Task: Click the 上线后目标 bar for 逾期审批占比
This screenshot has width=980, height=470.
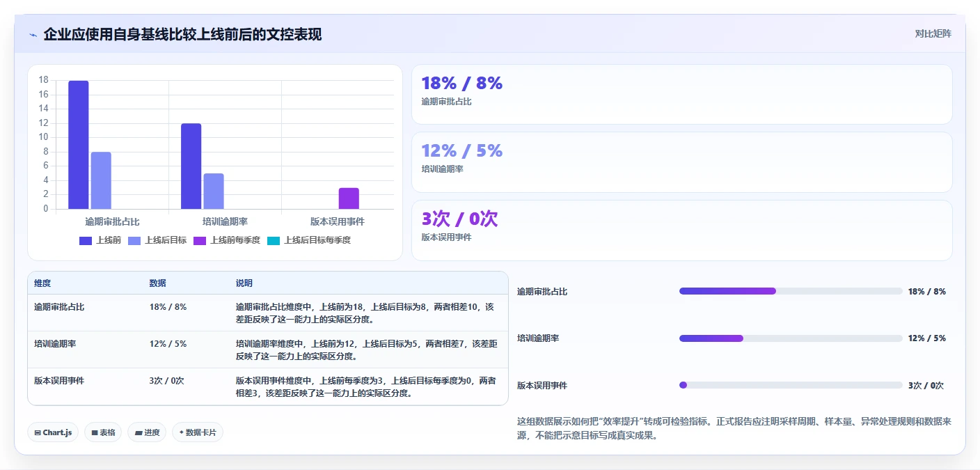Action: (101, 180)
